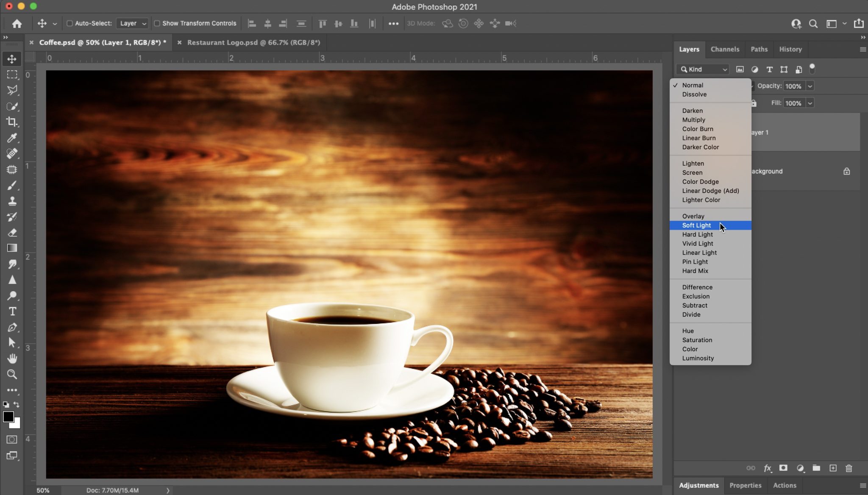Select the Clone Stamp tool

[x=11, y=201]
